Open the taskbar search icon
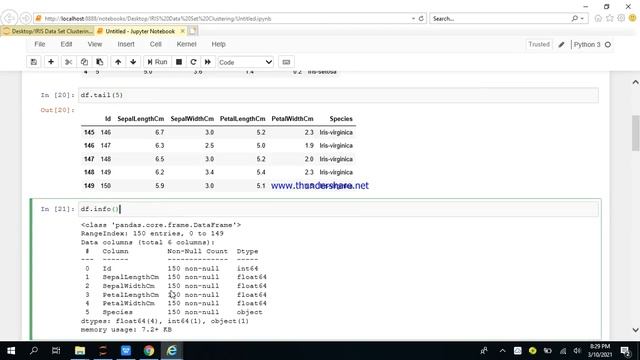This screenshot has width=640, height=360. click(x=34, y=351)
